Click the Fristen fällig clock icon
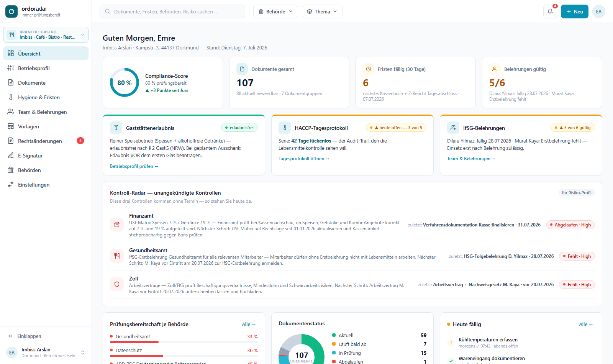The height and width of the screenshot is (364, 613). pos(369,69)
